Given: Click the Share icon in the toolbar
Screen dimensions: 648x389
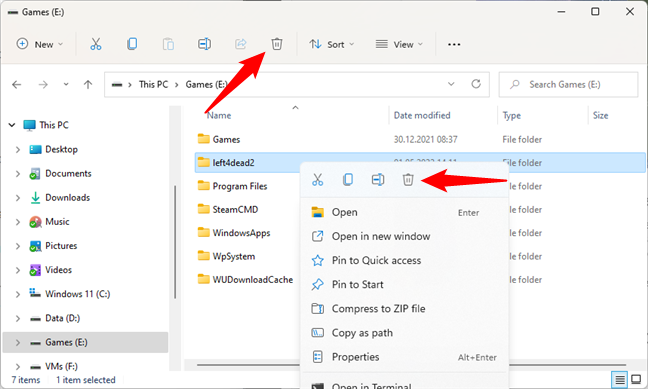Looking at the screenshot, I should click(x=241, y=44).
